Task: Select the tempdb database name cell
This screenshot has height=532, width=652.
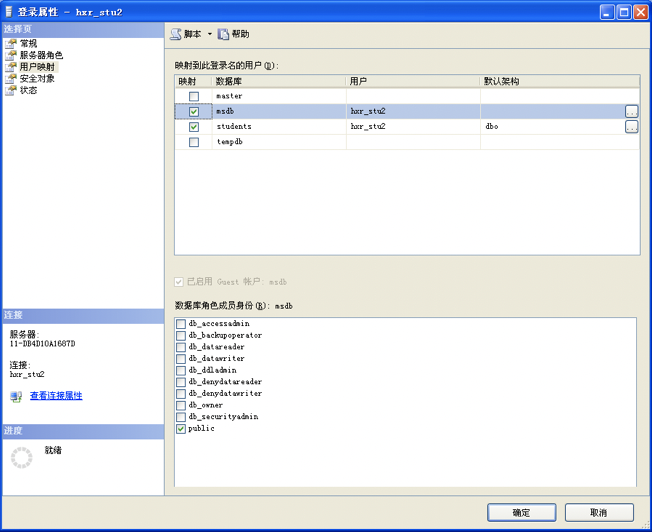Action: click(279, 142)
